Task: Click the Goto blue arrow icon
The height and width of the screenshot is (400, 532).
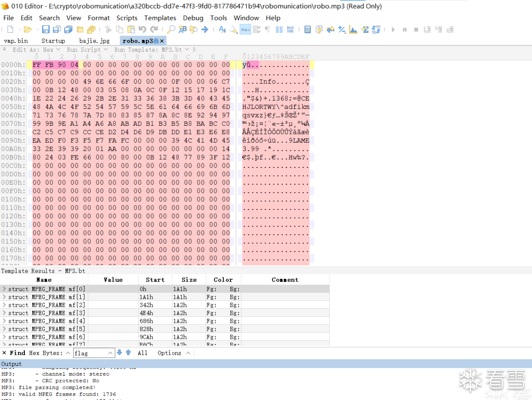Action: tap(205, 30)
